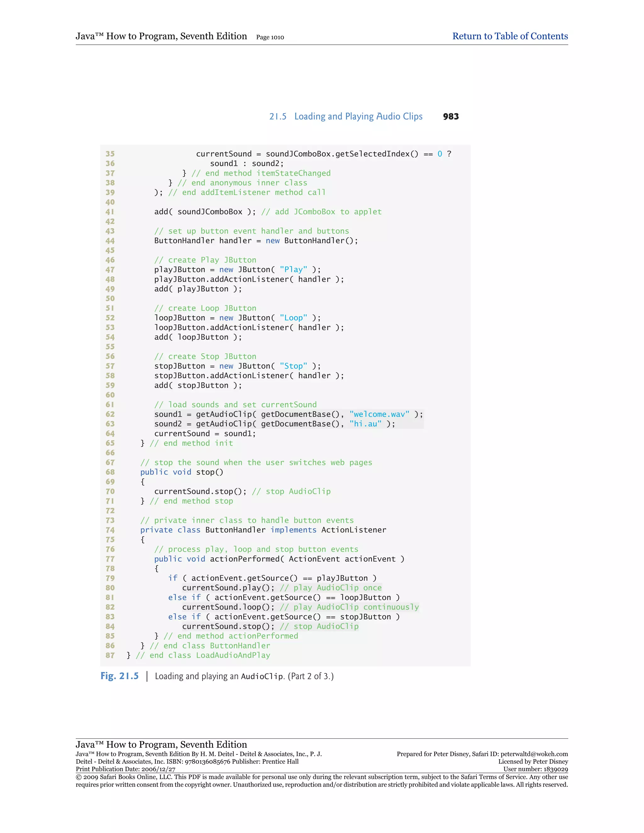Click the 'currentSound = sound1;' statement on line 64

pyautogui.click(x=205, y=434)
